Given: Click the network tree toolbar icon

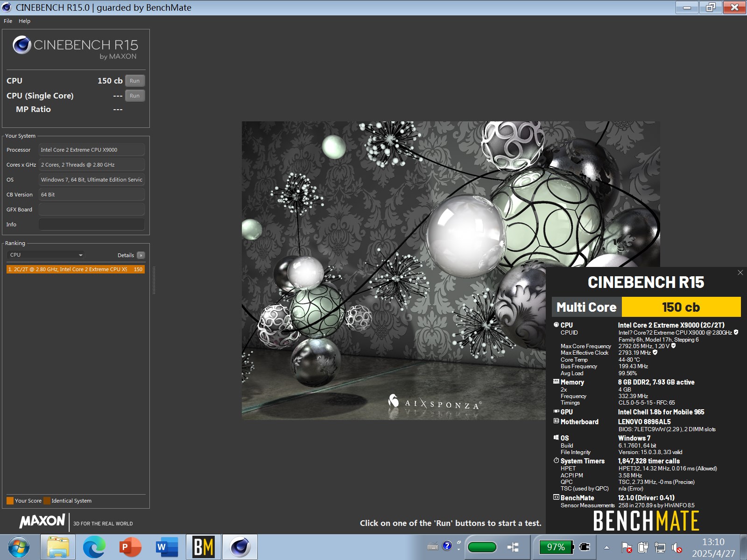Looking at the screenshot, I should click(513, 547).
